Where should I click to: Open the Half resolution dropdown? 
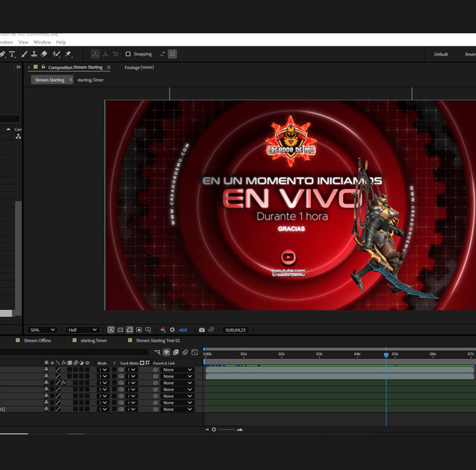[82, 330]
